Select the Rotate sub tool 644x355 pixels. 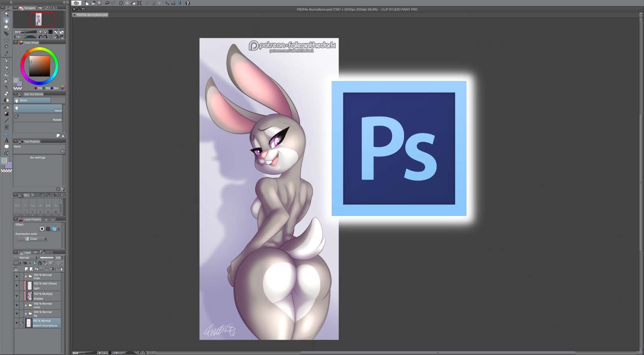(x=38, y=118)
